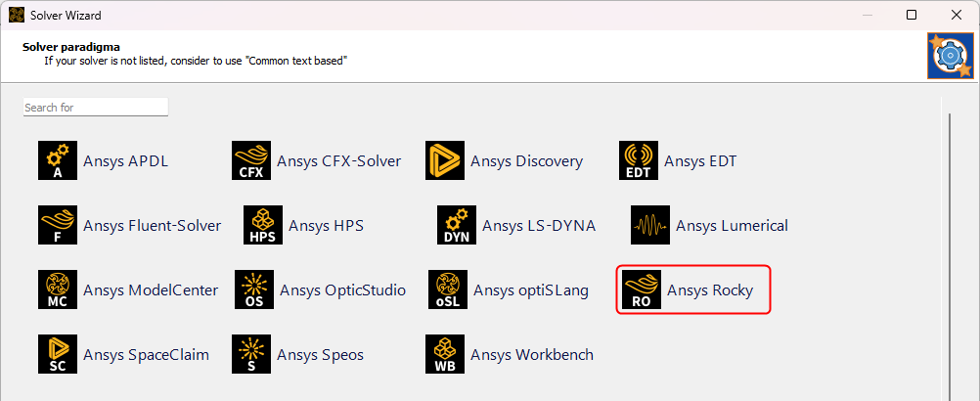Focus the Search for input field
Screen dimensions: 980x401
coord(96,107)
